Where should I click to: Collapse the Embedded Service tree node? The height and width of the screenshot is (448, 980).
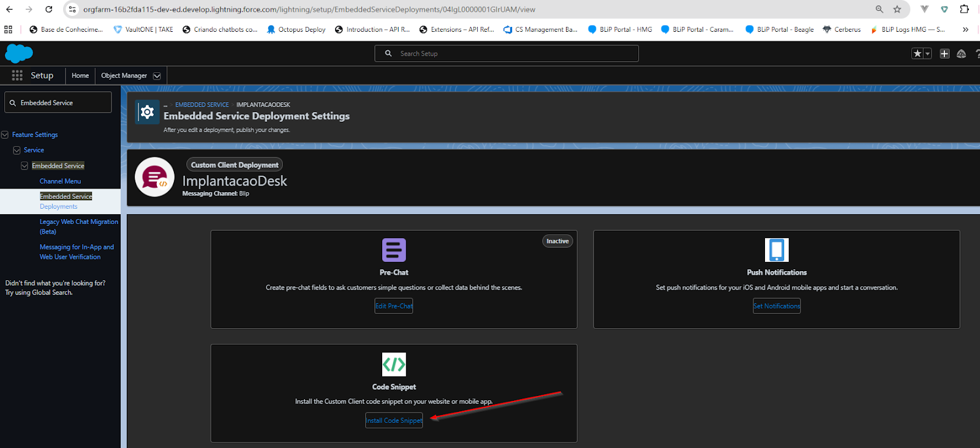(24, 166)
